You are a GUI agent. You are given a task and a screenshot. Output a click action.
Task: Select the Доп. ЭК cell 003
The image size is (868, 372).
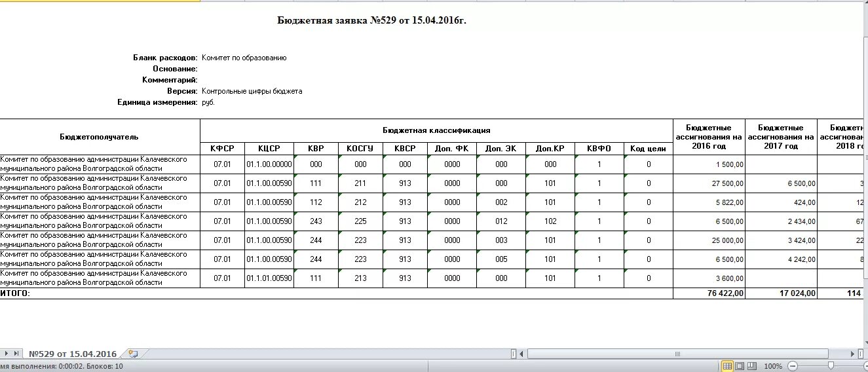[501, 240]
